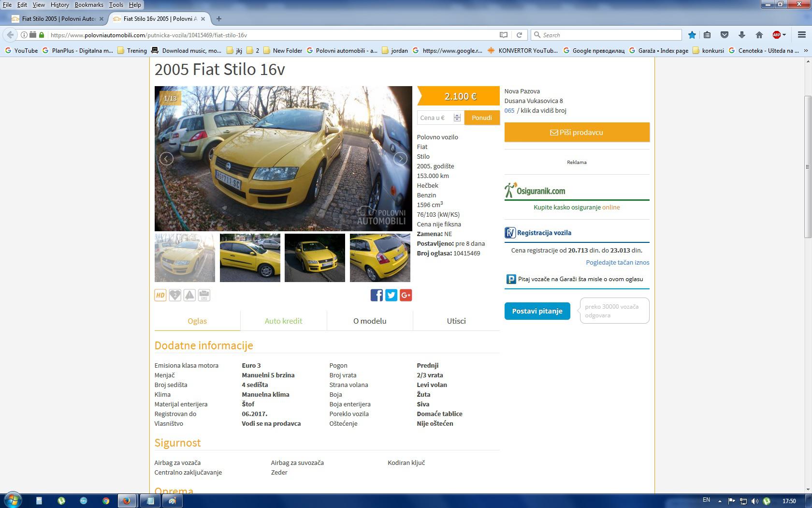The image size is (812, 508).
Task: Select the Oglas tab
Action: tap(197, 321)
